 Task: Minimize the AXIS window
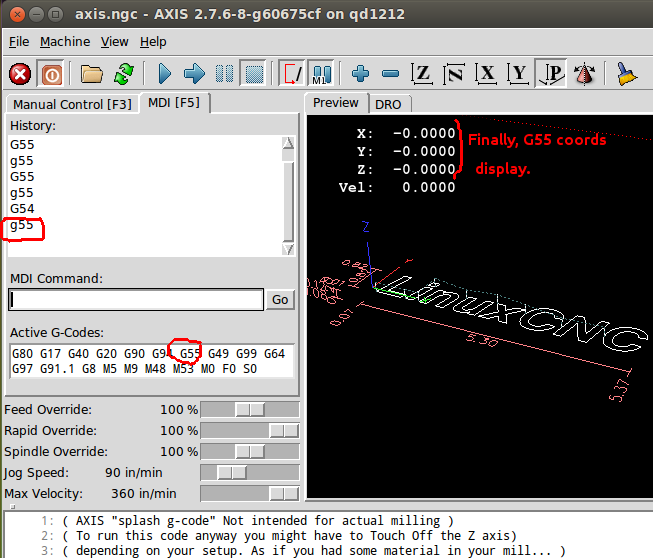(x=37, y=15)
